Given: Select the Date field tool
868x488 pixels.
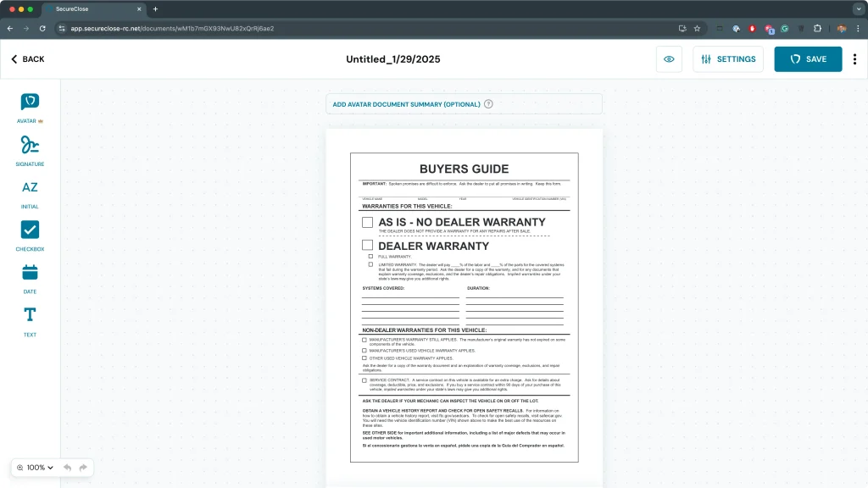Looking at the screenshot, I should tap(30, 273).
